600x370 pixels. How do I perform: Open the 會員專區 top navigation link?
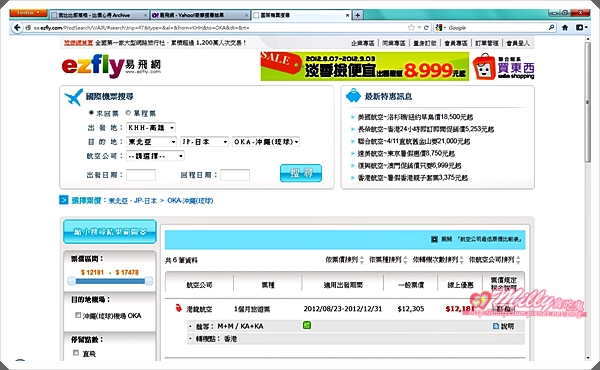pyautogui.click(x=456, y=43)
